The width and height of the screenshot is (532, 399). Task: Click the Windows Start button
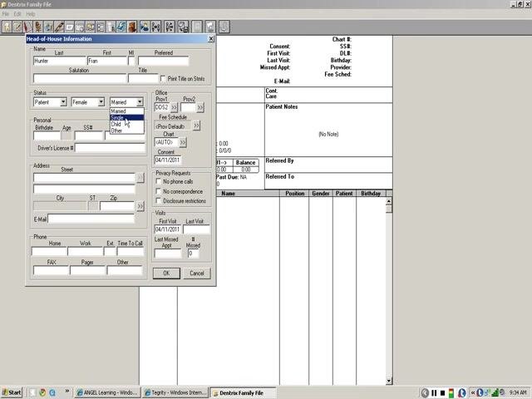coord(12,392)
